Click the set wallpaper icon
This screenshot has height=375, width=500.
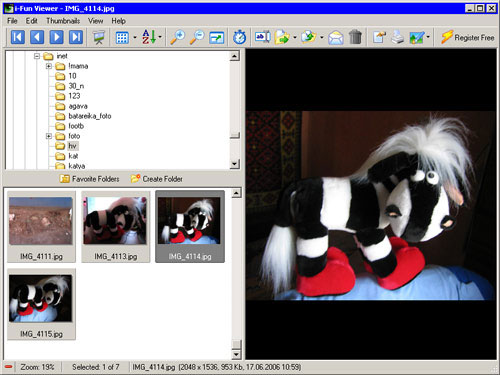point(417,37)
